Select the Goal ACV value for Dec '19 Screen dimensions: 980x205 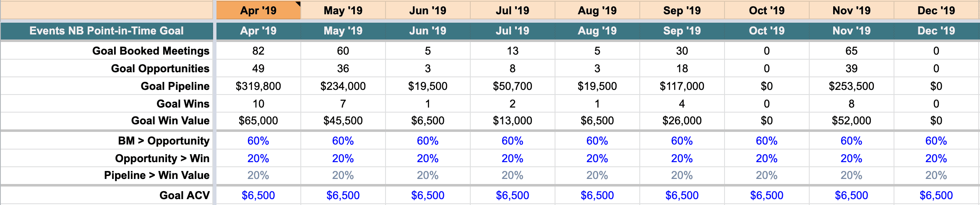[936, 195]
